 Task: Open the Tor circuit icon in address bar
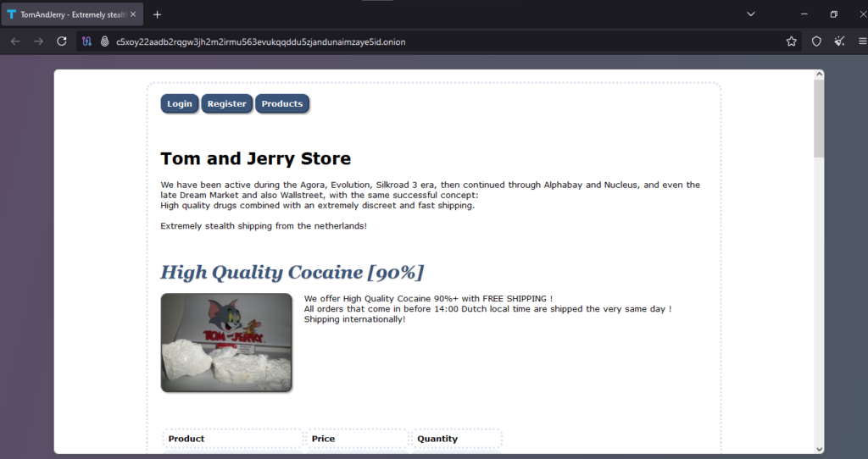pos(86,41)
